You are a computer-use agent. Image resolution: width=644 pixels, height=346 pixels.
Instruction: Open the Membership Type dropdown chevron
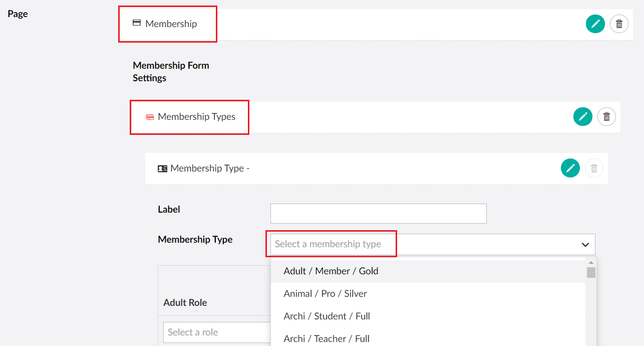click(585, 245)
